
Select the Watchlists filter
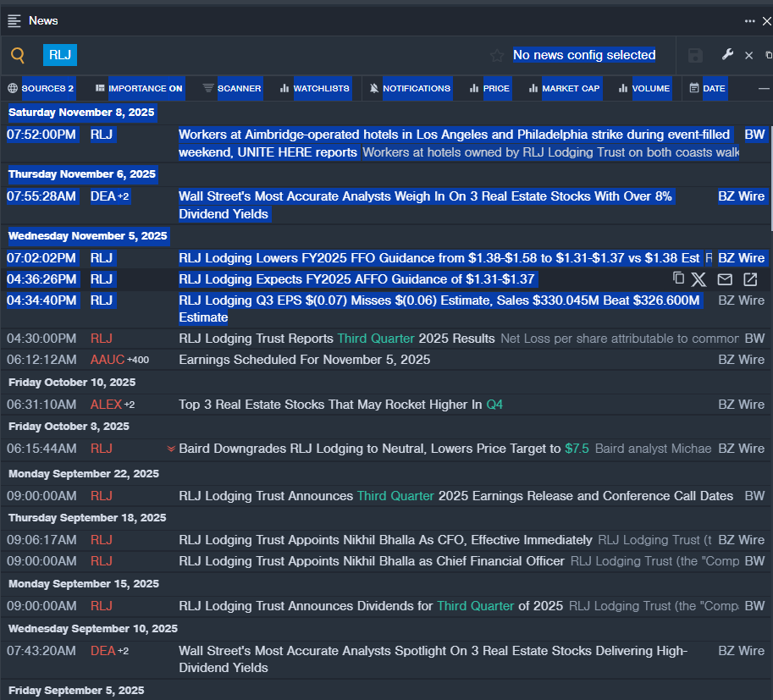click(x=315, y=88)
